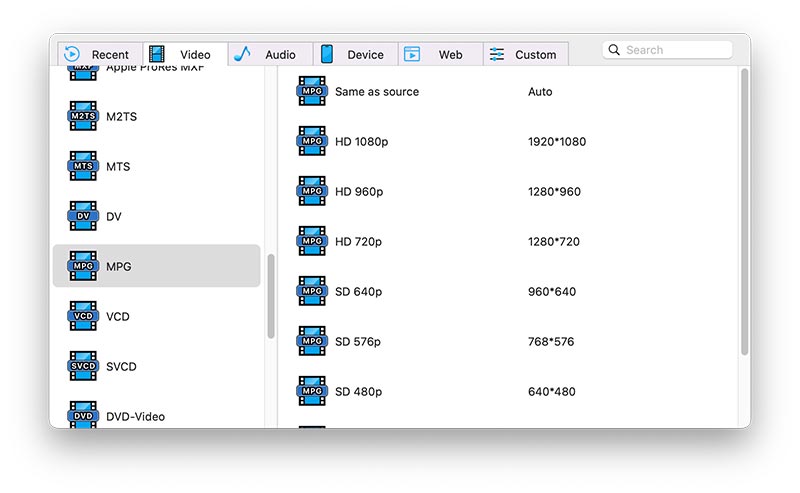Click the 1920*1080 resolution value
This screenshot has height=493, width=800.
[x=557, y=141]
